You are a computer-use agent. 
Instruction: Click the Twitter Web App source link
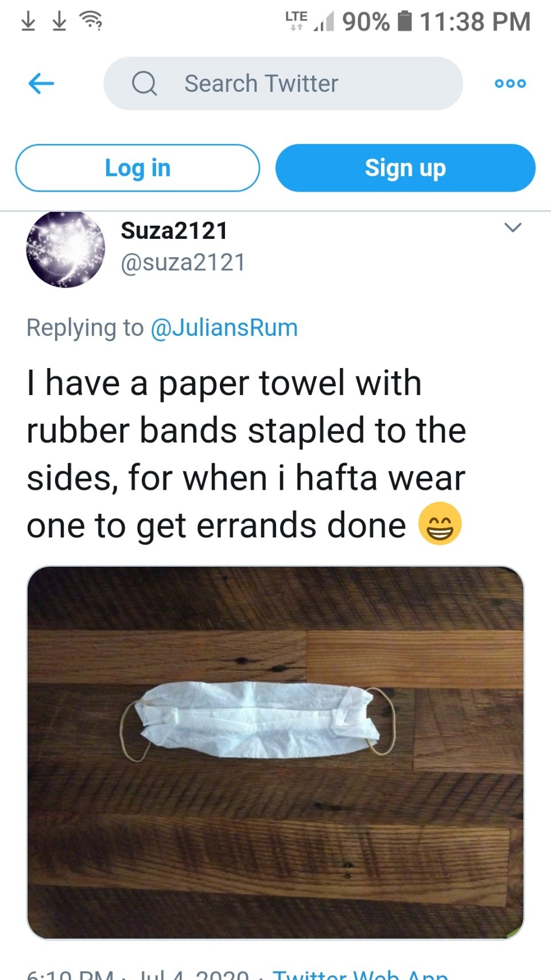pos(360,974)
